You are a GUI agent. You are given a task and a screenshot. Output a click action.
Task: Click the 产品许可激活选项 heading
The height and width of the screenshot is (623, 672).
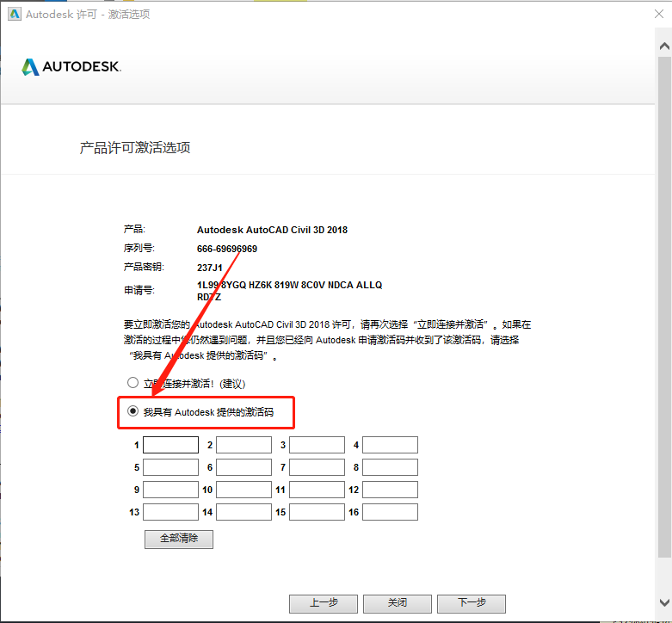(x=134, y=148)
